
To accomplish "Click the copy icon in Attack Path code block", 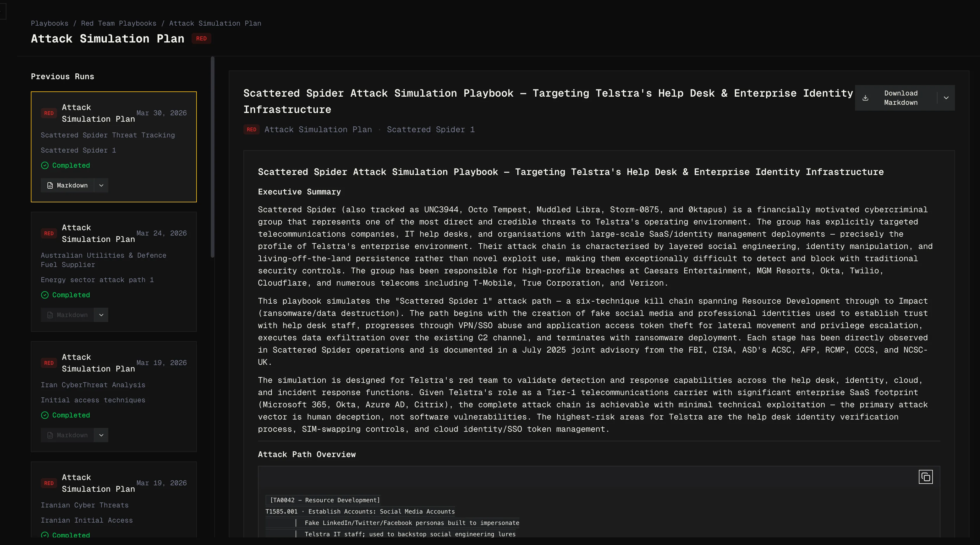I will (x=925, y=477).
